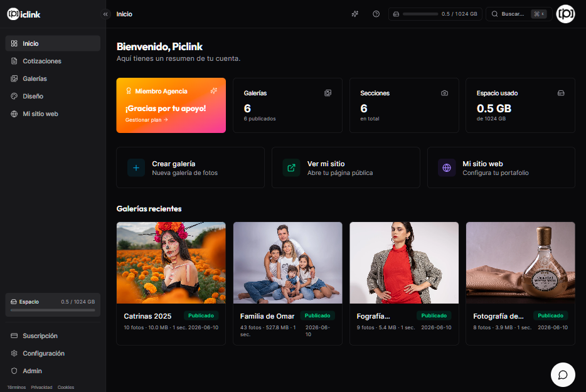Focus the Buscar search field
Image resolution: width=586 pixels, height=392 pixels.
[x=519, y=14]
